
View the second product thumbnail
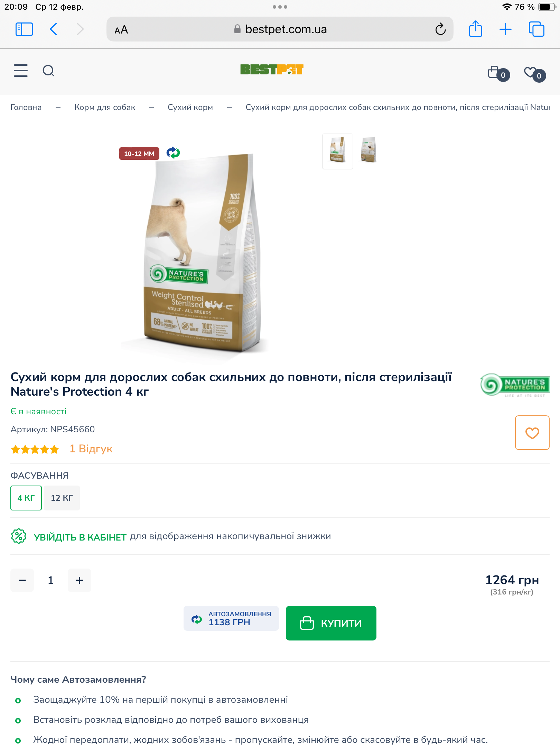tap(368, 151)
